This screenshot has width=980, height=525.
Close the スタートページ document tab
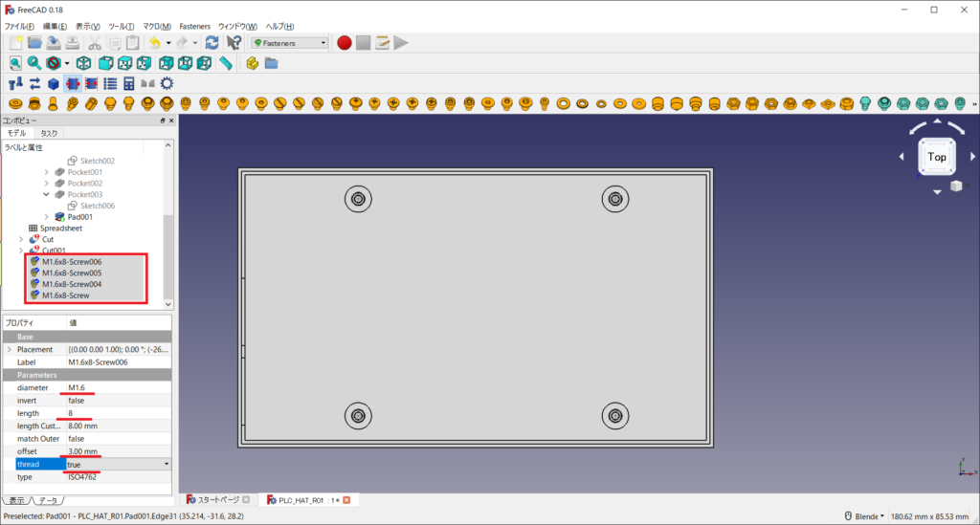246,500
